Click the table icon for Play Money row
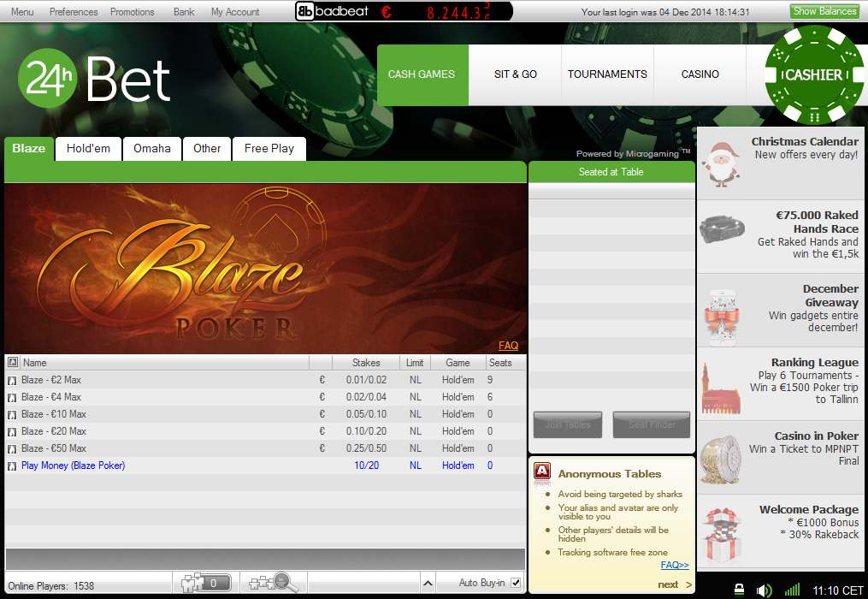Viewport: 868px width, 599px height. click(x=12, y=466)
